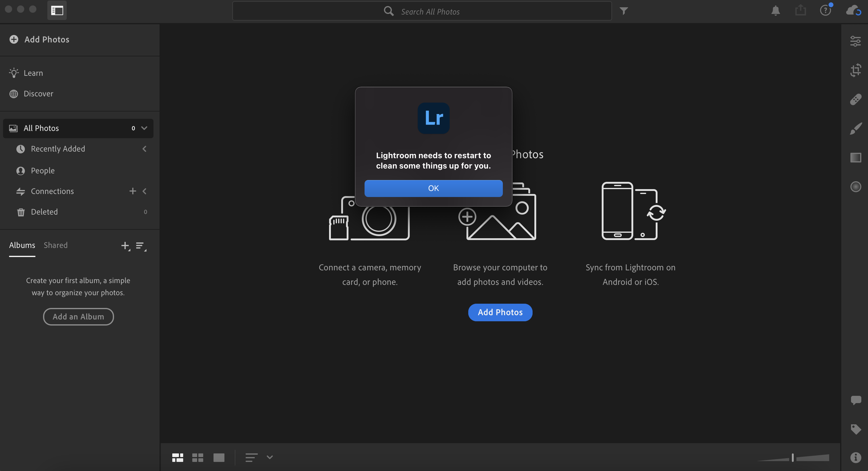Open the filter panel icon in toolbar

click(x=624, y=10)
